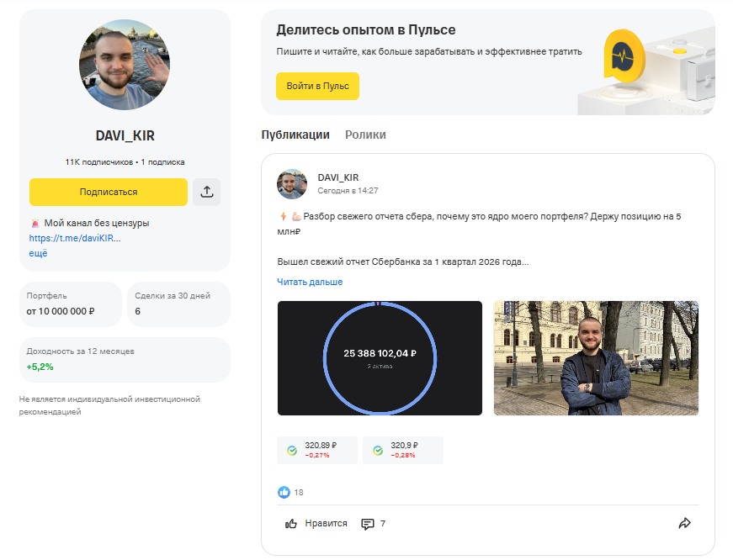The image size is (733, 560).
Task: Click the large profile avatar photo
Action: click(x=125, y=65)
